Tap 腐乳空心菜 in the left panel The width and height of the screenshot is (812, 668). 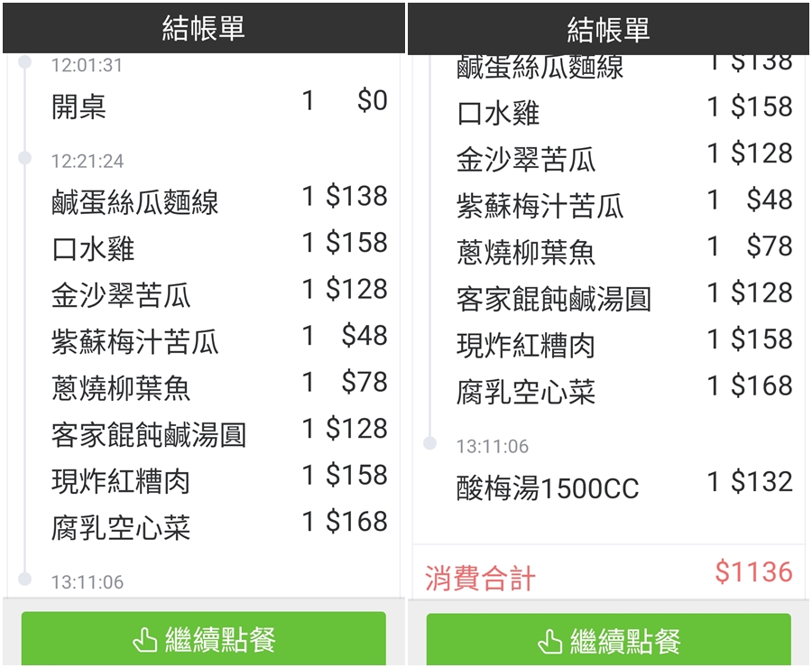click(121, 527)
